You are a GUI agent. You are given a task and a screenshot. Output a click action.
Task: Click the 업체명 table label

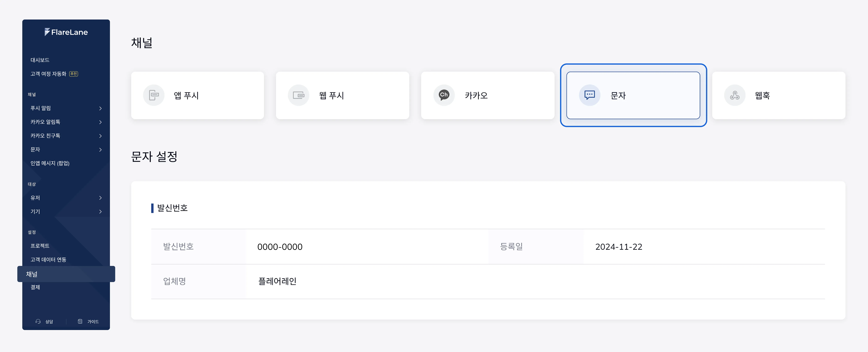[x=174, y=281]
